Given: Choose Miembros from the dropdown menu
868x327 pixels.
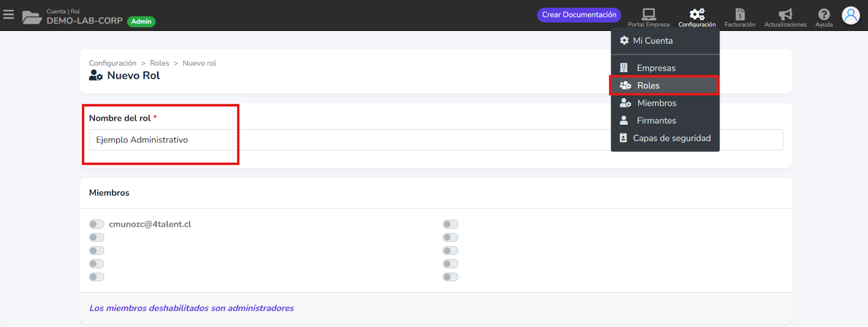Looking at the screenshot, I should click(x=665, y=103).
